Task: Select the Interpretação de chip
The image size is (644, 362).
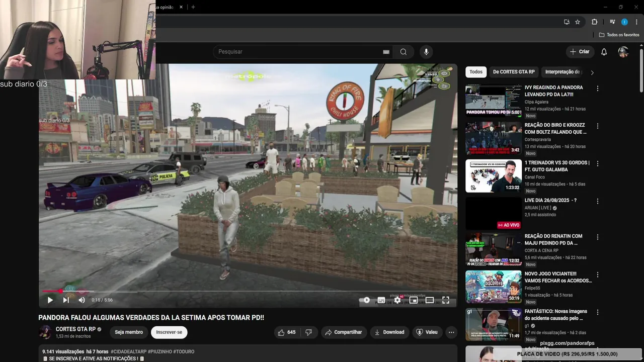Action: pos(562,72)
